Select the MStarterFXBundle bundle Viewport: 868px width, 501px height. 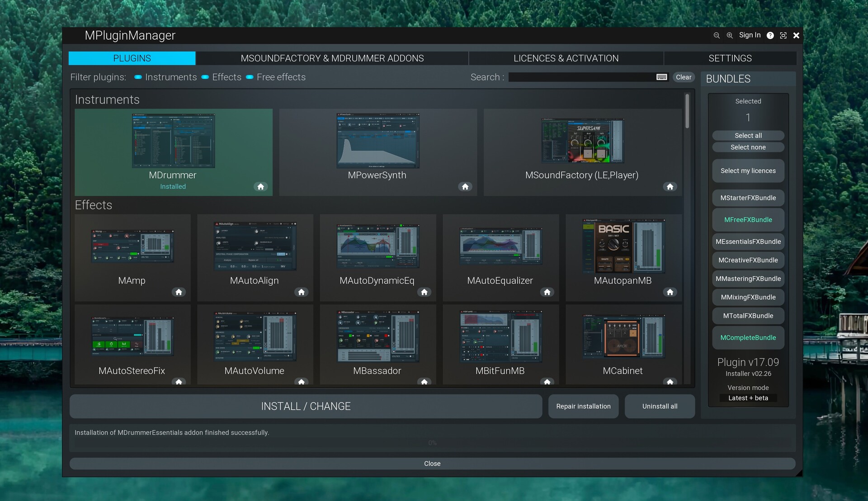tap(748, 198)
